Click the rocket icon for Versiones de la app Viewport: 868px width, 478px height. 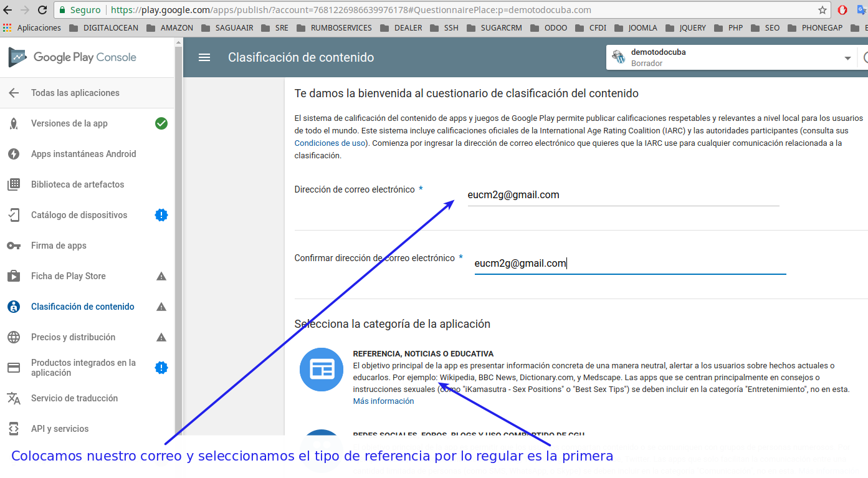(14, 123)
